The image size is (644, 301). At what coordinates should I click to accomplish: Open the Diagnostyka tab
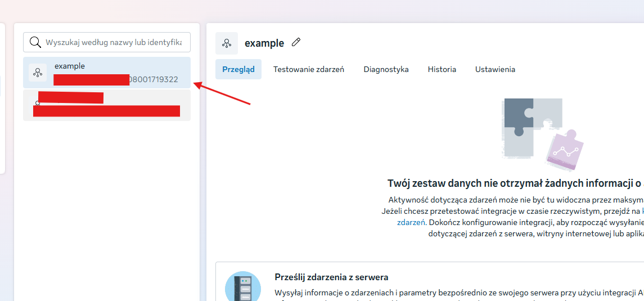[x=386, y=69]
